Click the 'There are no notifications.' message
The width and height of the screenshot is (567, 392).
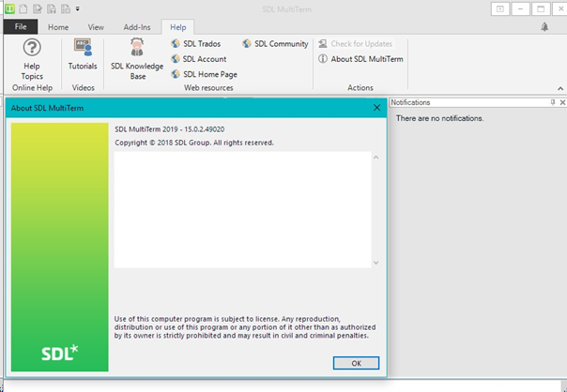point(439,118)
